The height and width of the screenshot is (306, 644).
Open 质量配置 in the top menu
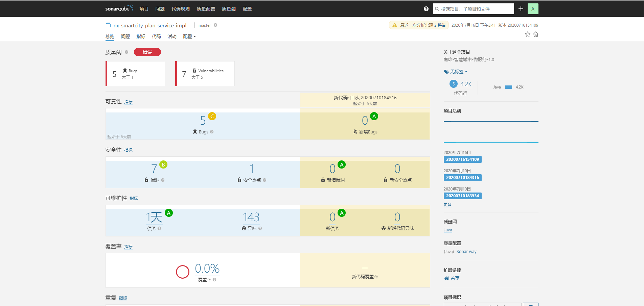point(206,9)
